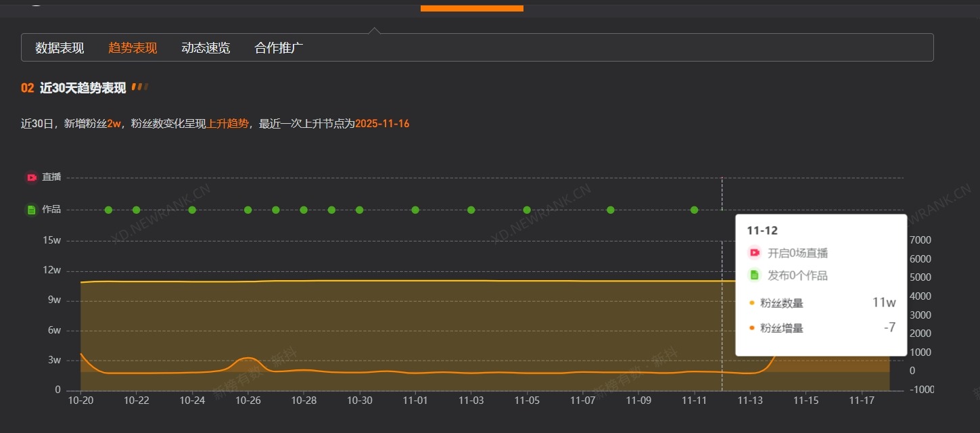
Task: Toggle the 作品 series via its legend label
Action: 51,209
